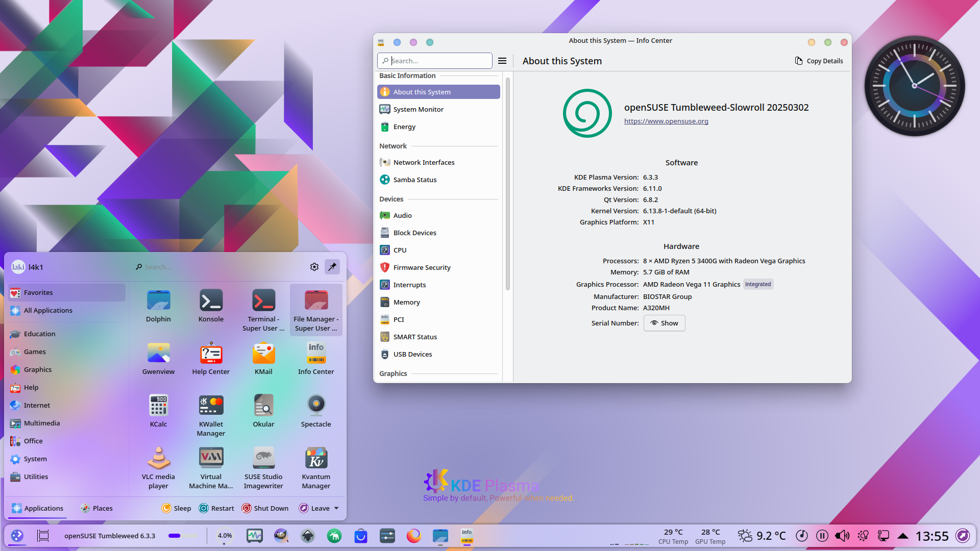
Task: Click Copy Details button
Action: click(x=819, y=61)
